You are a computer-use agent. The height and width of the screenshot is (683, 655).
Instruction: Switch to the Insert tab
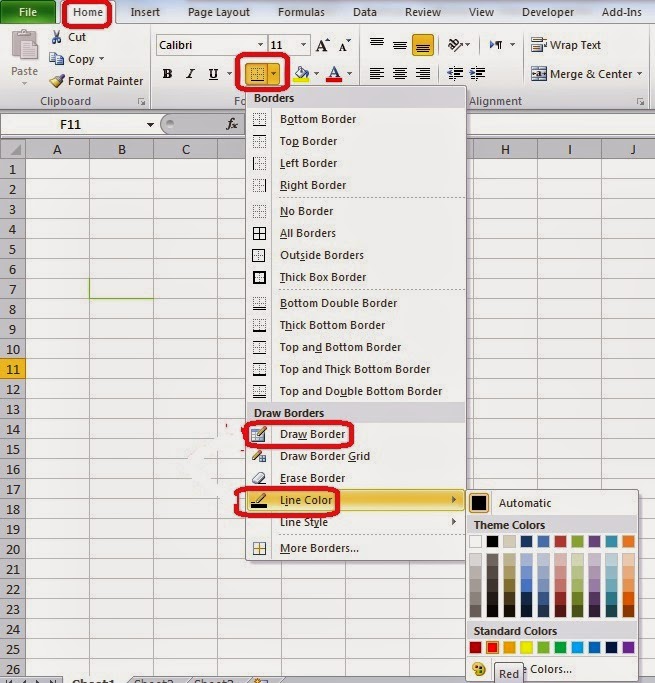point(145,12)
